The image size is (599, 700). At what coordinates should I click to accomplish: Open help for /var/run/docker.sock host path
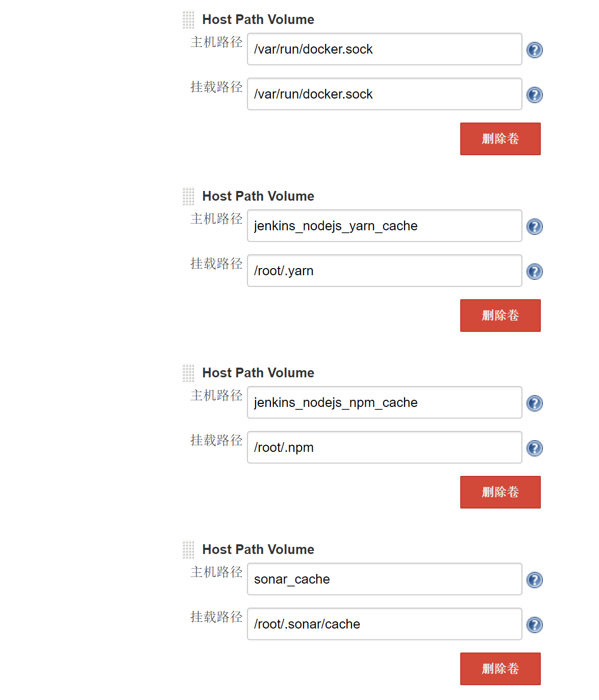click(534, 50)
